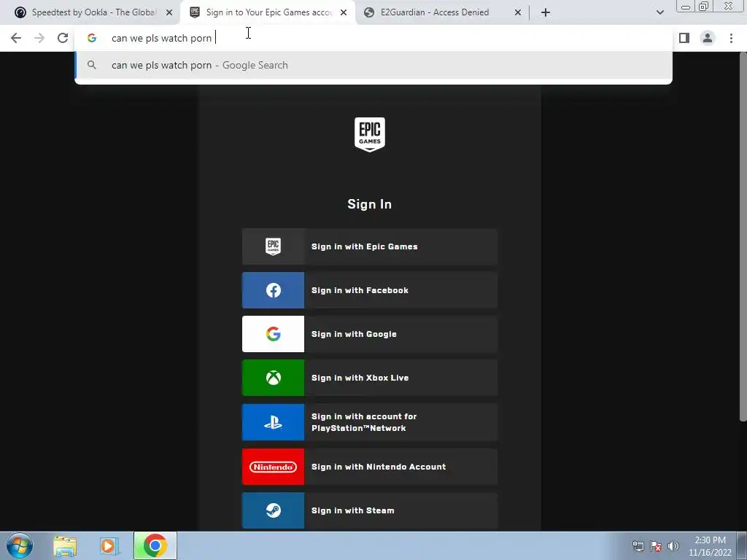Open a new tab with plus button
747x560 pixels.
coord(546,13)
